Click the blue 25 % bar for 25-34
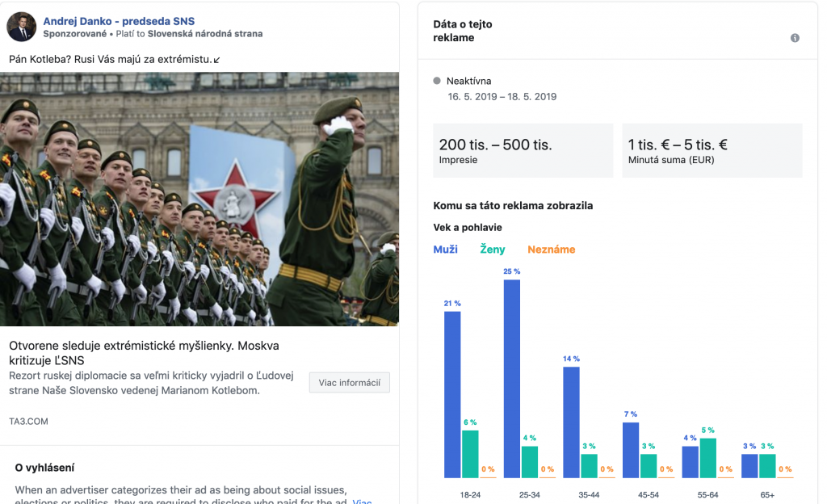Image resolution: width=827 pixels, height=504 pixels. [511, 379]
